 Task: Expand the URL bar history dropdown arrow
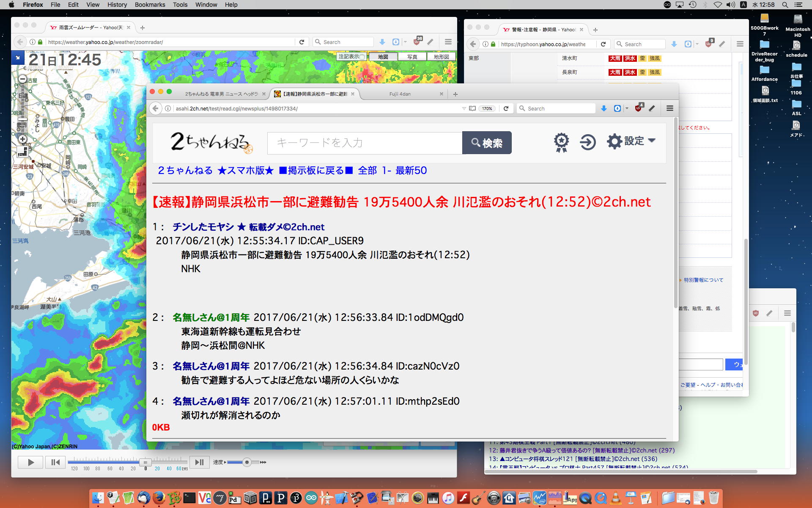click(464, 108)
